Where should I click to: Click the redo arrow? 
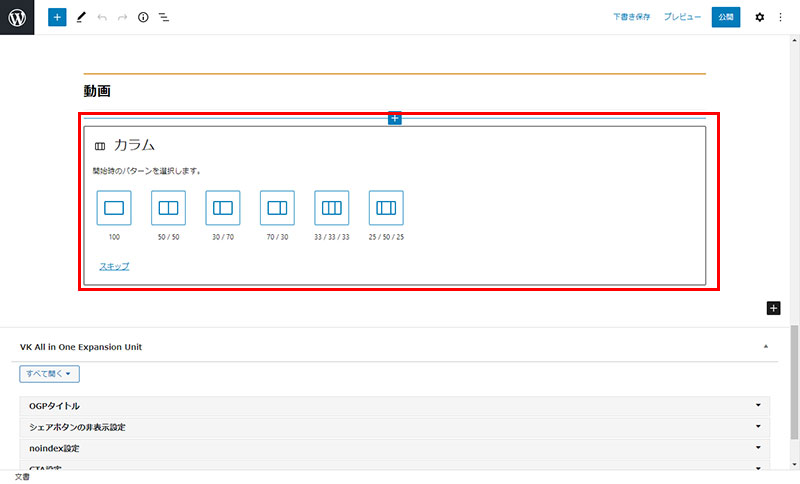tap(122, 17)
